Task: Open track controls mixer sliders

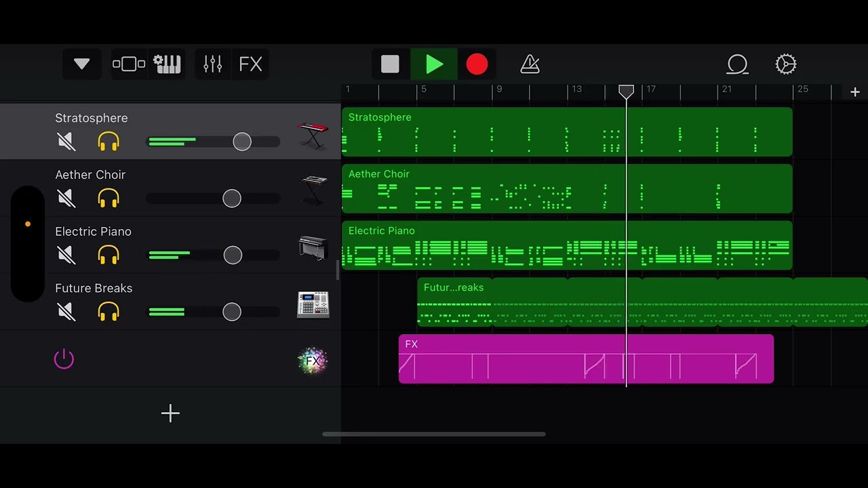Action: pyautogui.click(x=213, y=64)
